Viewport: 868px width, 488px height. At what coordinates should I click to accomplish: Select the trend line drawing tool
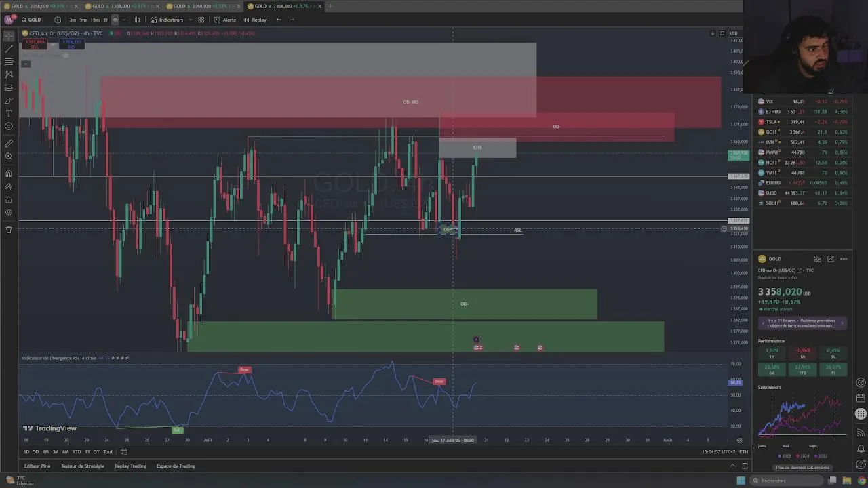click(9, 49)
